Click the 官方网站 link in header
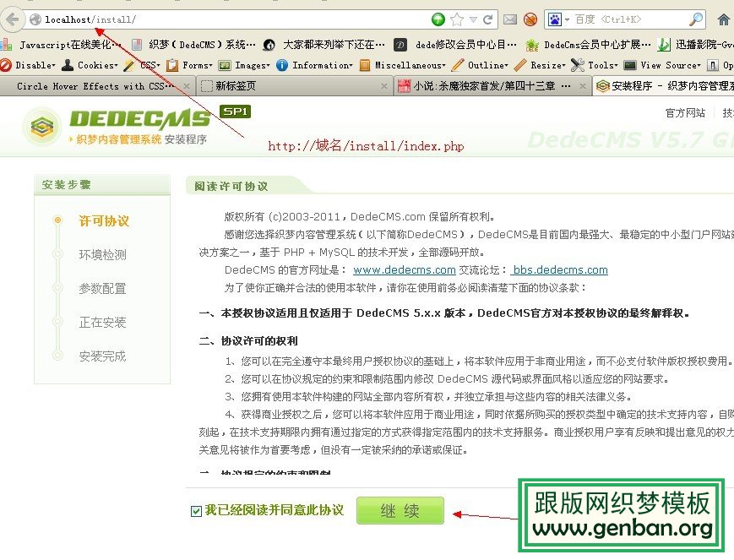 pyautogui.click(x=685, y=113)
